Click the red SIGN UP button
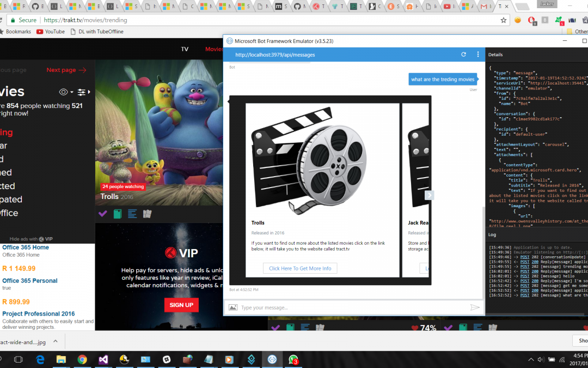The width and height of the screenshot is (588, 368). click(x=181, y=305)
